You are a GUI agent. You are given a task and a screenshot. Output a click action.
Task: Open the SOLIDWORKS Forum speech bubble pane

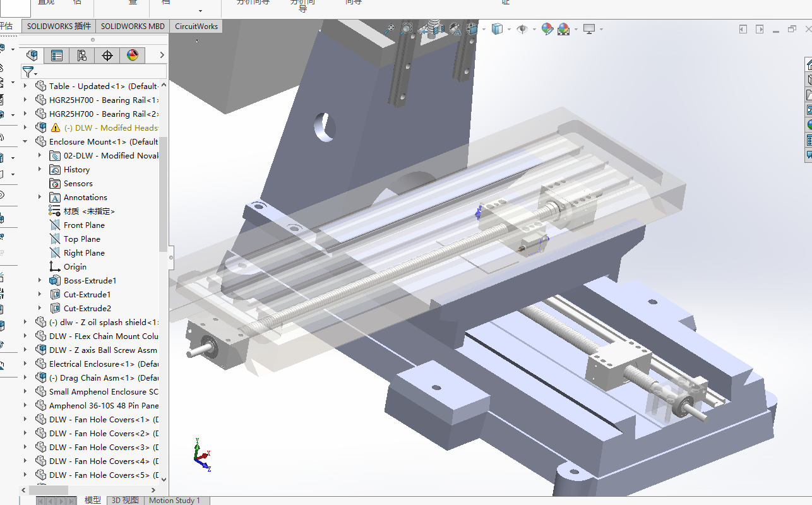point(808,155)
